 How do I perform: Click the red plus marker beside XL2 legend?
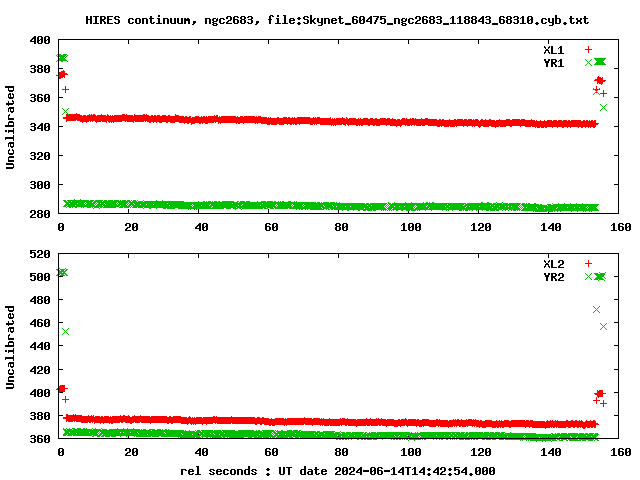(x=588, y=263)
